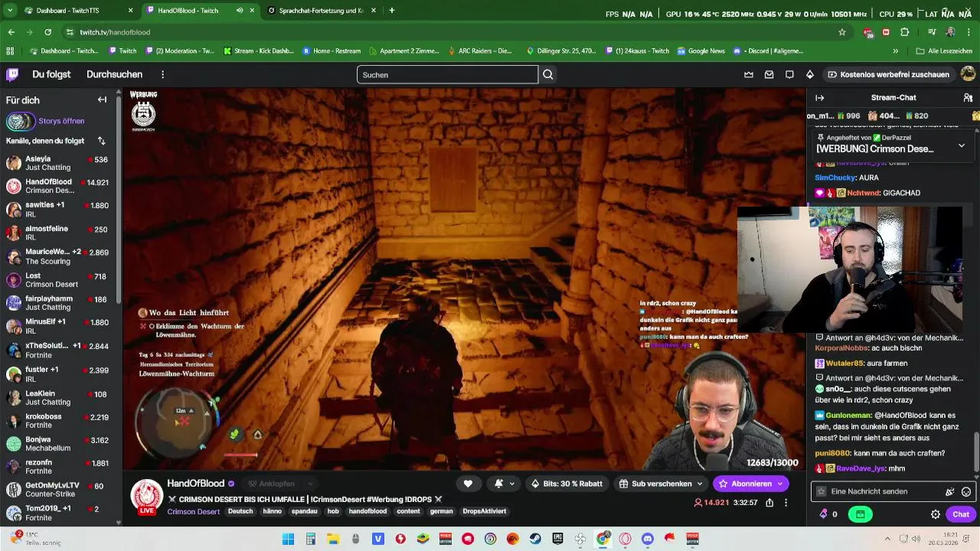Screen dimensions: 980x551
Task: Share the stream via share icon
Action: (x=769, y=503)
